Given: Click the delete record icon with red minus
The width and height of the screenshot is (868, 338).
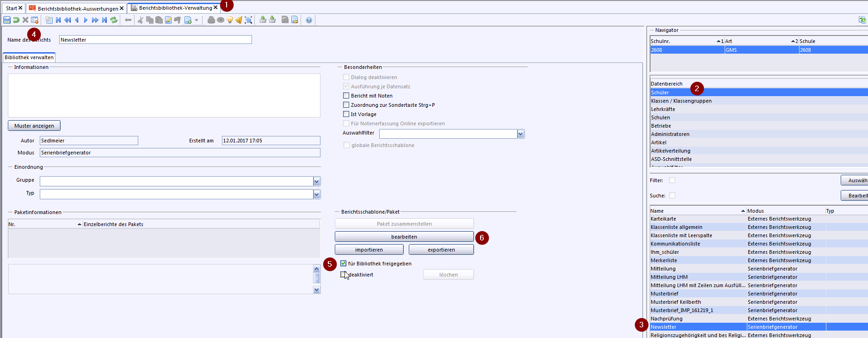Looking at the screenshot, I should pyautogui.click(x=35, y=20).
